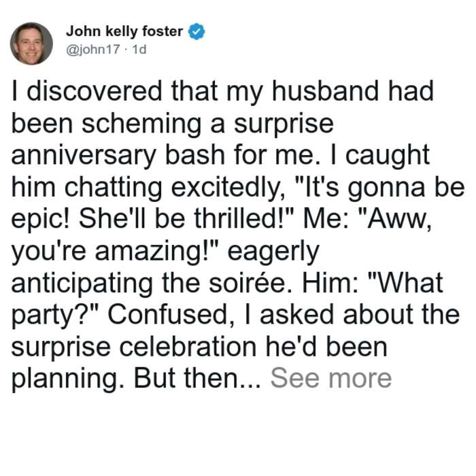The width and height of the screenshot is (476, 476).
Task: Select the word "planning." in the last line
Action: point(68,379)
